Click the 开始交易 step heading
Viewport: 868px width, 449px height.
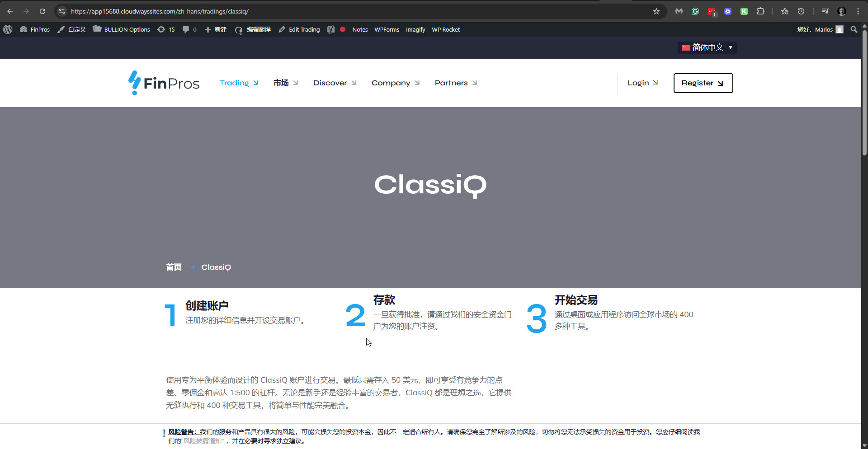tap(576, 300)
